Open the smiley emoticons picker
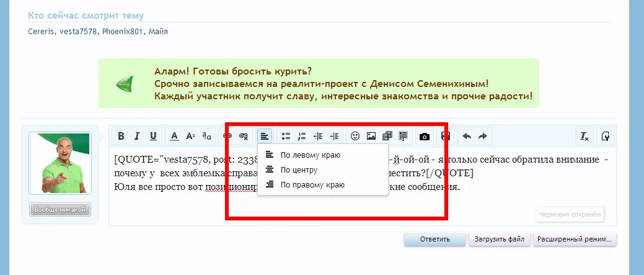This screenshot has height=275, width=644. 355,137
